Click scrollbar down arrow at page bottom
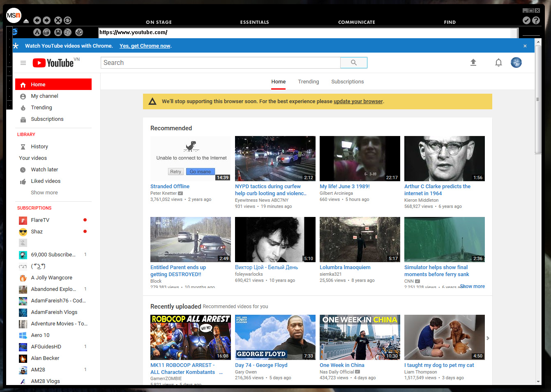This screenshot has width=551, height=392. point(538,382)
